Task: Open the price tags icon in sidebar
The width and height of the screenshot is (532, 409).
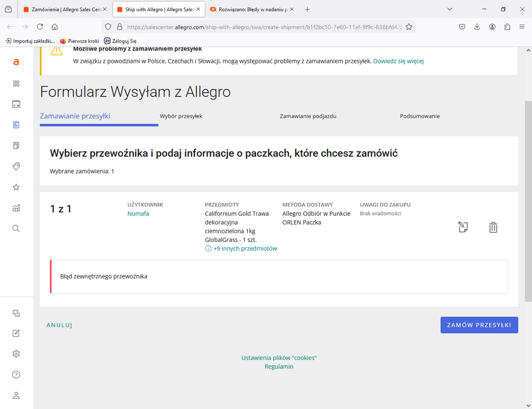Action: tap(16, 166)
